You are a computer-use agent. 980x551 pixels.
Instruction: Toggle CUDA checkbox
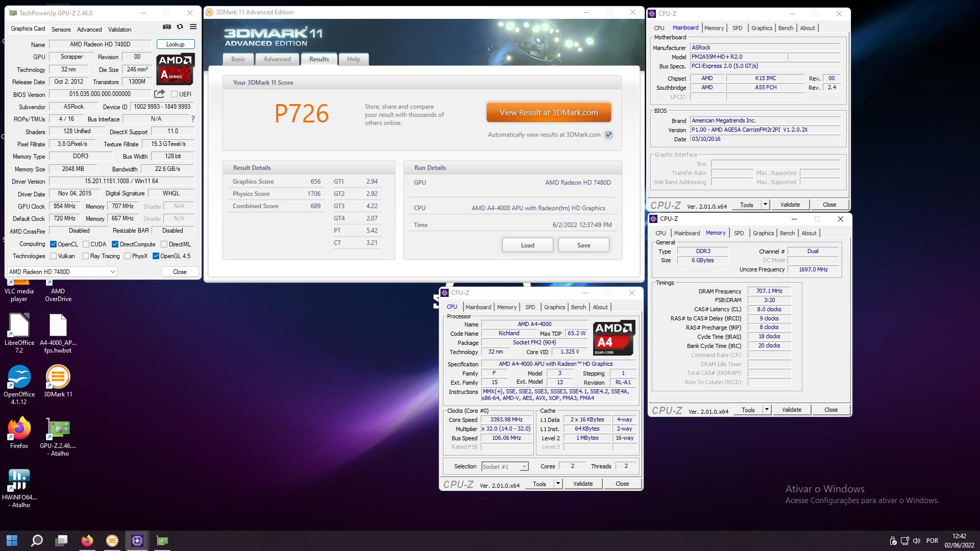[86, 244]
